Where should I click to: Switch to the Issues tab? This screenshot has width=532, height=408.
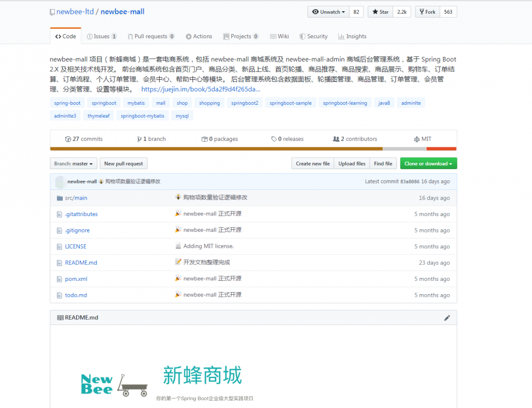[102, 36]
